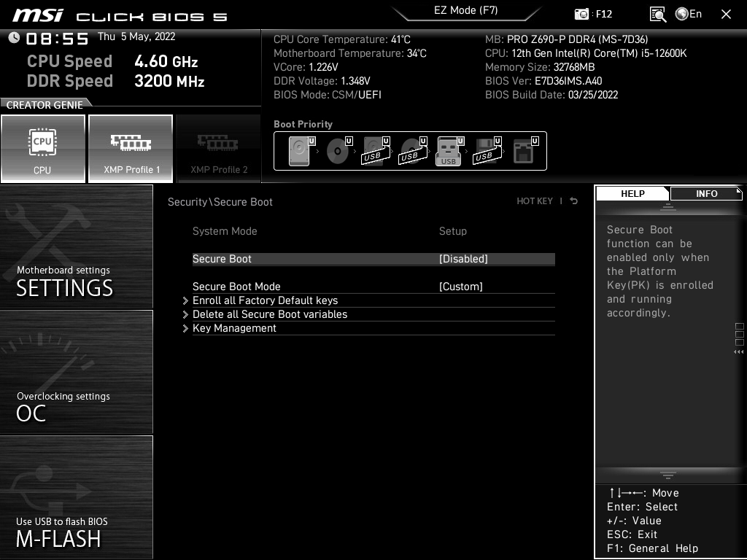Screen dimensions: 747x560
Task: Select the hard disk boot priority icon
Action: click(x=301, y=151)
